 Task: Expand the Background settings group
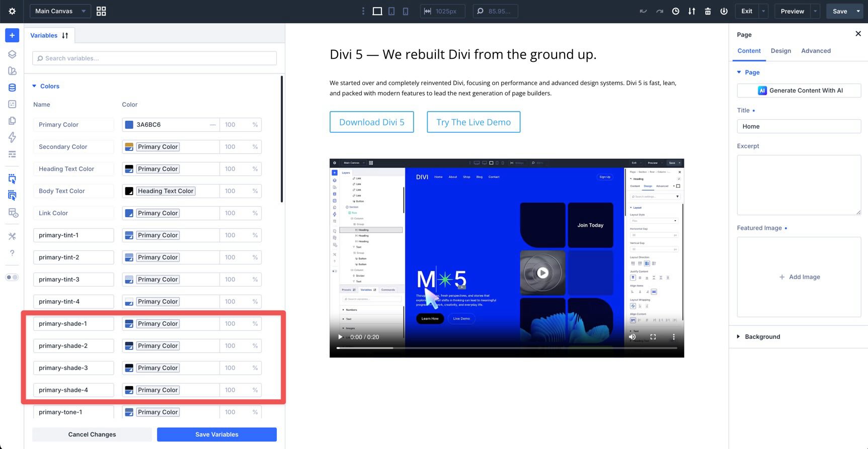click(x=758, y=337)
